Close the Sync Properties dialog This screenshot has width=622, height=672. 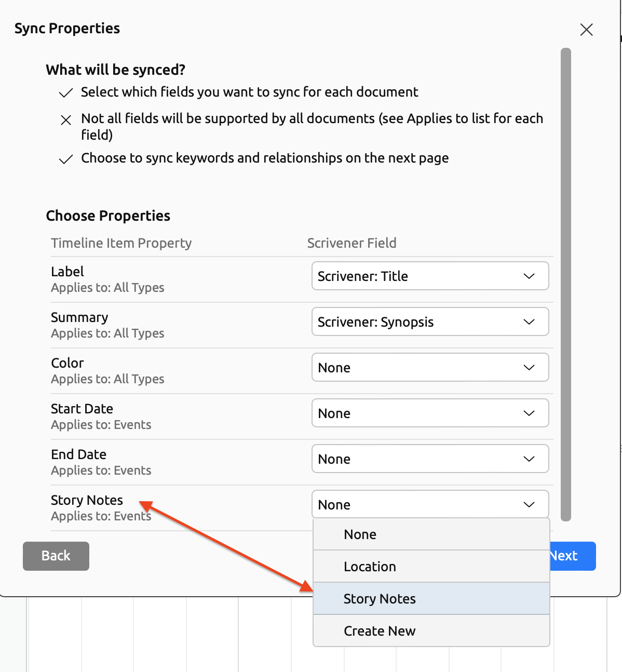(x=586, y=30)
